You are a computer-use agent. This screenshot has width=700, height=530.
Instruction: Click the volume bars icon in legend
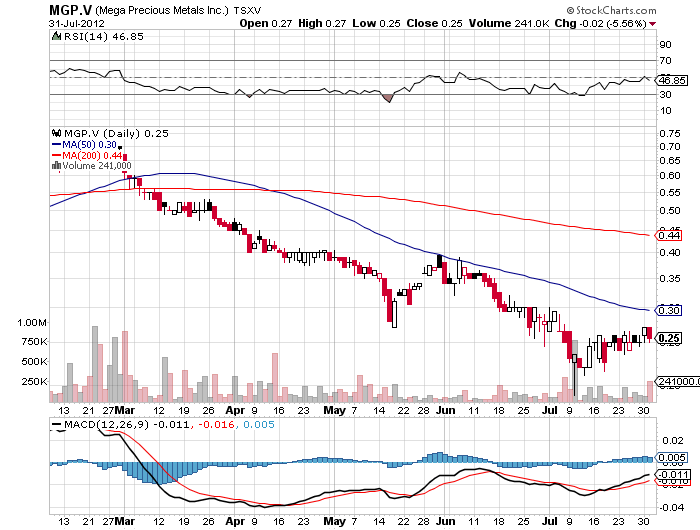point(56,165)
